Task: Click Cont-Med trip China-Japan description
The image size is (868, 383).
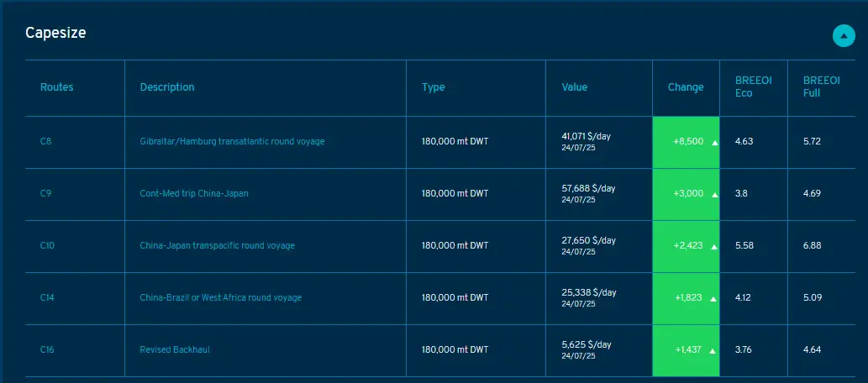Action: click(194, 193)
